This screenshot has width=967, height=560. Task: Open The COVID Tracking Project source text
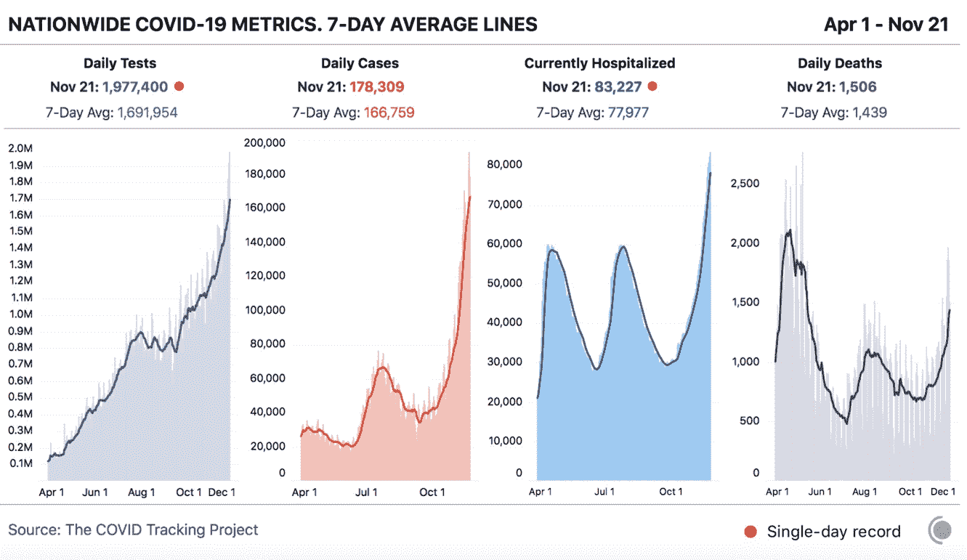tap(133, 529)
